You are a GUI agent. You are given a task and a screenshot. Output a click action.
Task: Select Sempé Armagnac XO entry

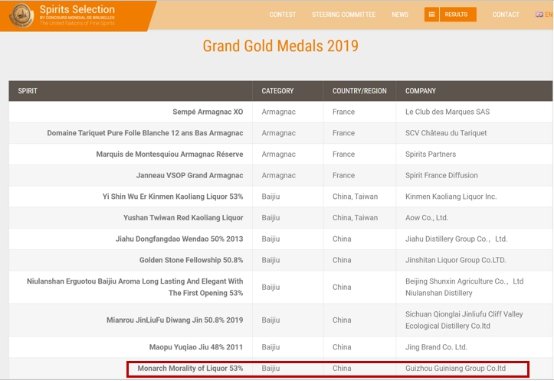pyautogui.click(x=208, y=112)
